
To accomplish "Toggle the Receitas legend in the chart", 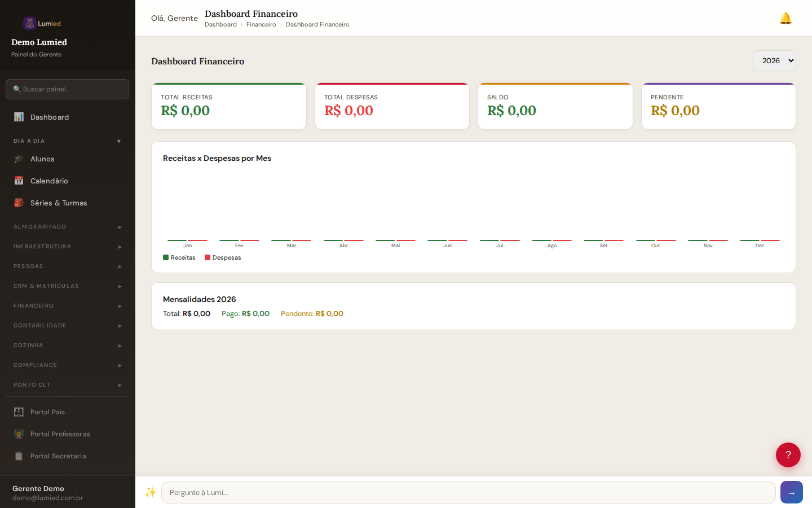I will tap(179, 257).
